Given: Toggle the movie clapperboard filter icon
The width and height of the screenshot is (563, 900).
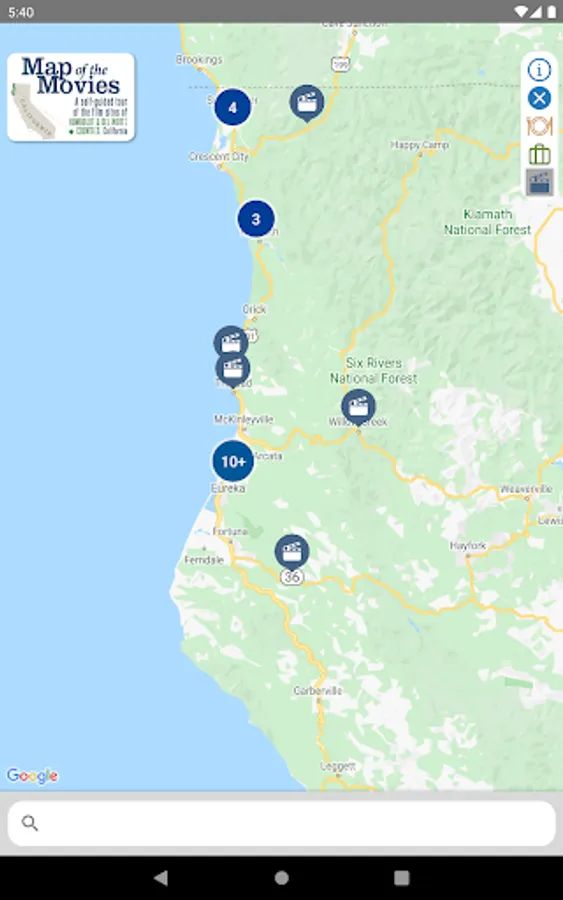Looking at the screenshot, I should [539, 183].
